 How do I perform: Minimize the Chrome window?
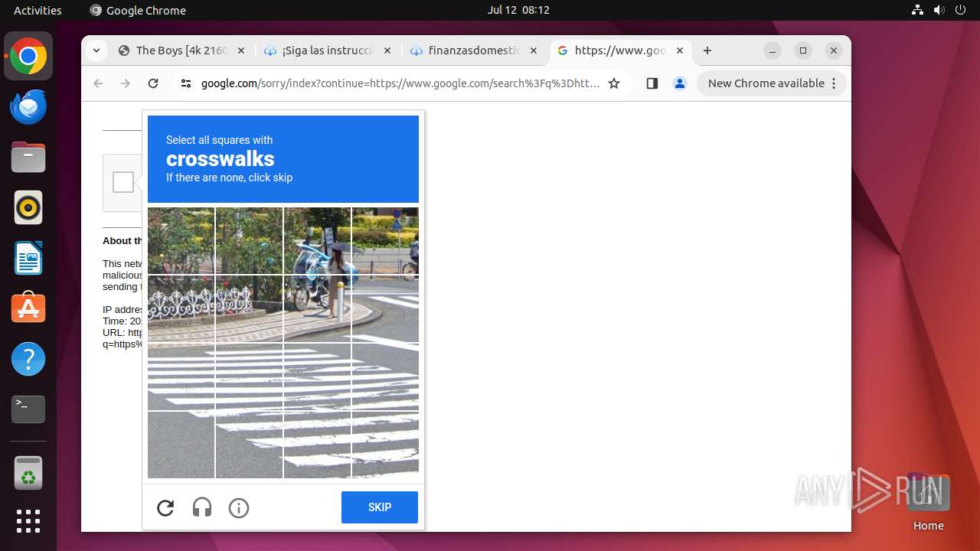click(773, 51)
